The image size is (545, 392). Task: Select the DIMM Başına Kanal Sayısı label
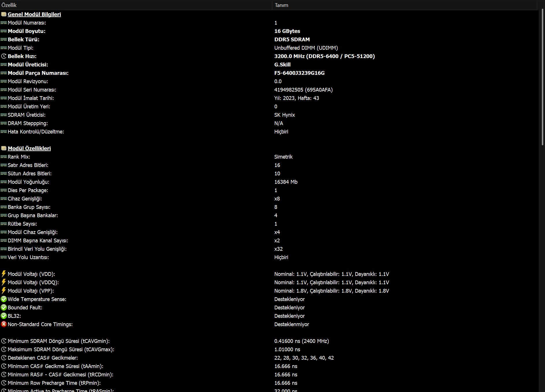tap(38, 240)
